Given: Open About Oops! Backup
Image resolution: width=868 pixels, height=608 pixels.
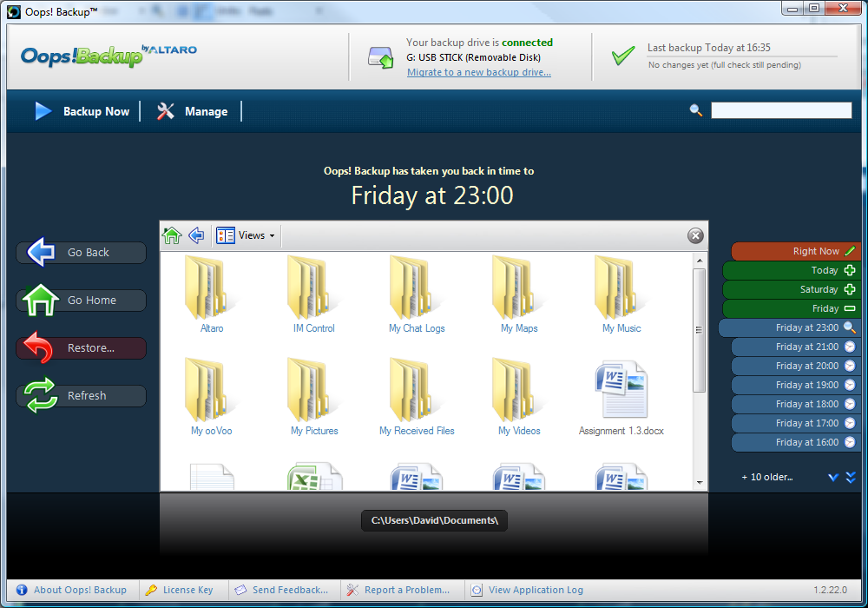Looking at the screenshot, I should (x=72, y=590).
